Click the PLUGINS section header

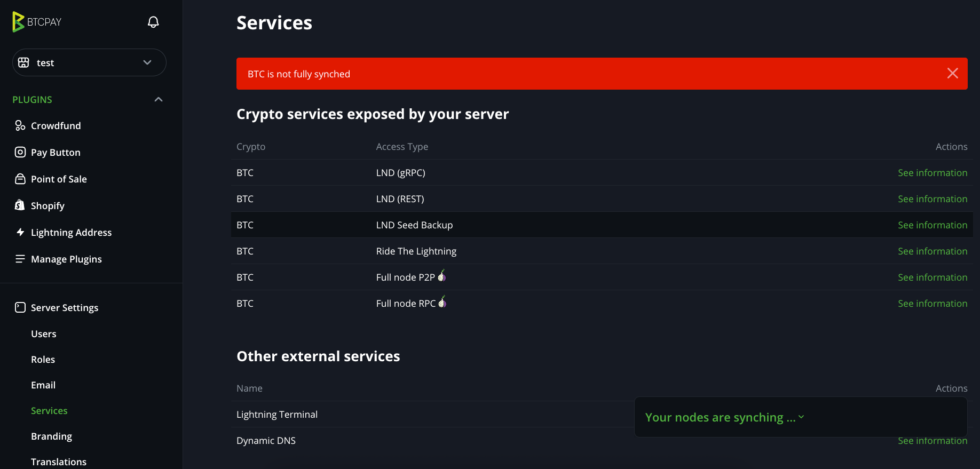pyautogui.click(x=32, y=99)
